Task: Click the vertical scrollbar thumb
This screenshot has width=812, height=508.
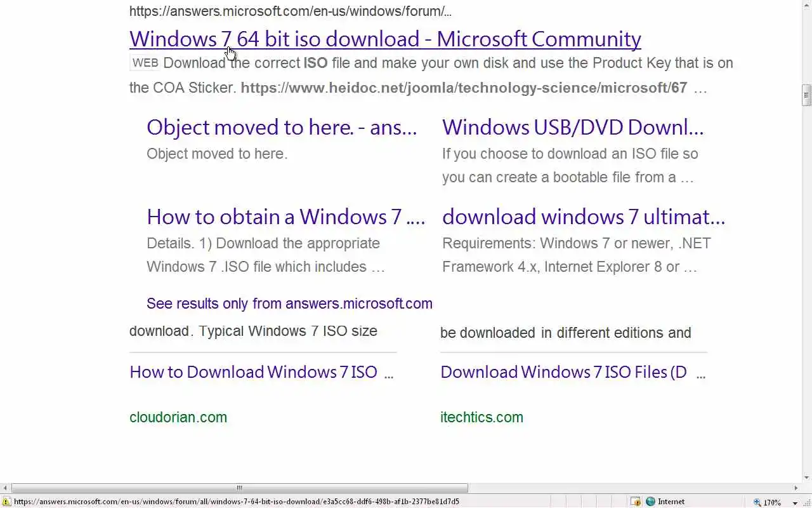Action: pyautogui.click(x=806, y=95)
